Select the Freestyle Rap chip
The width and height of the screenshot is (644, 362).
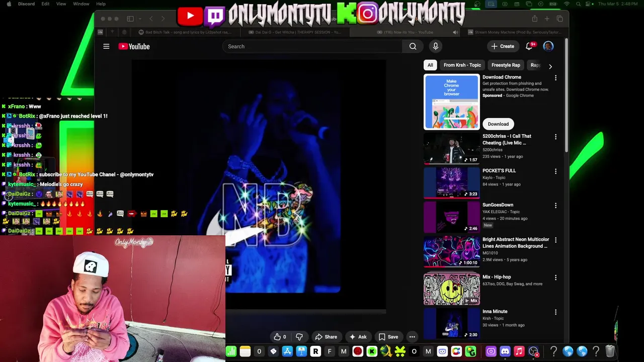pyautogui.click(x=506, y=65)
